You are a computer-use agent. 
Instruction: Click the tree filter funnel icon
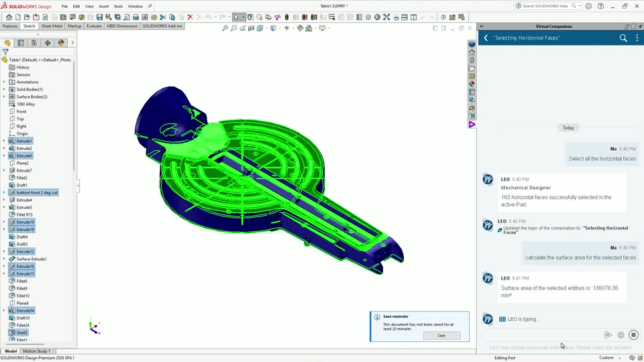coord(5,52)
